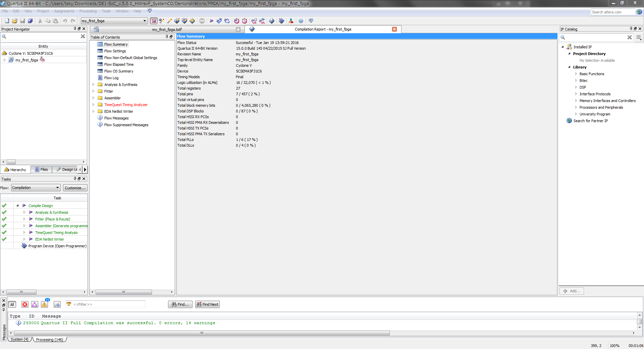Click Analysis & Elaboration checkmark-arrow icon
The height and width of the screenshot is (349, 644).
pos(219,21)
